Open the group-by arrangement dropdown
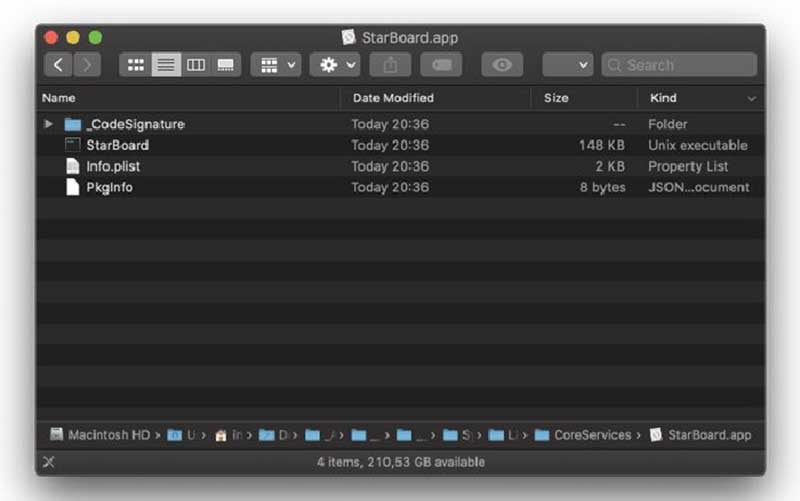Image resolution: width=800 pixels, height=501 pixels. [x=276, y=65]
